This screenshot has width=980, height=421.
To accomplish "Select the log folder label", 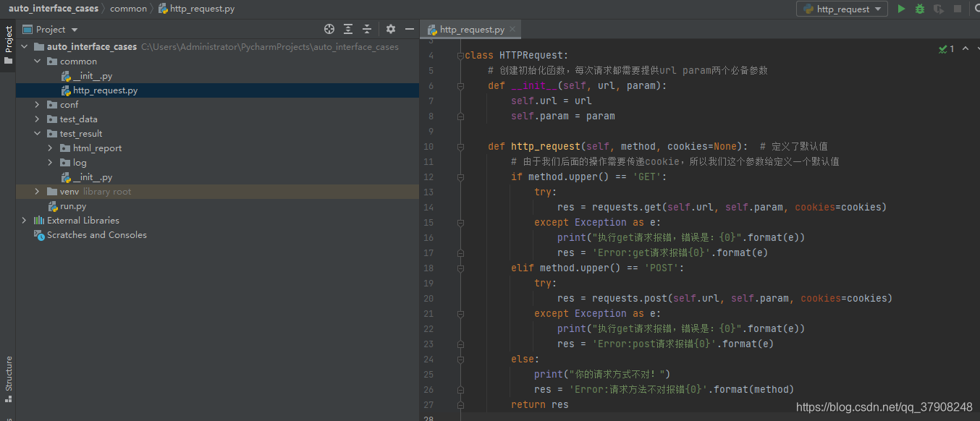I will [80, 163].
